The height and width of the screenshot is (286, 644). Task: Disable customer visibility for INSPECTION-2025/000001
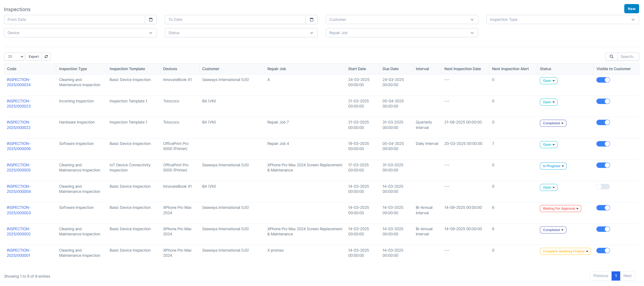coord(603,251)
